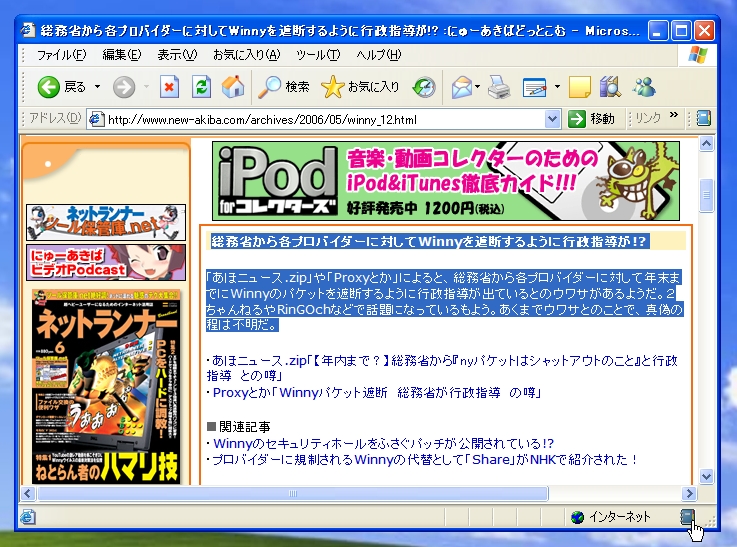Screen dimensions: 737x547
Task: Open ツール(T) menu
Action: (x=318, y=55)
